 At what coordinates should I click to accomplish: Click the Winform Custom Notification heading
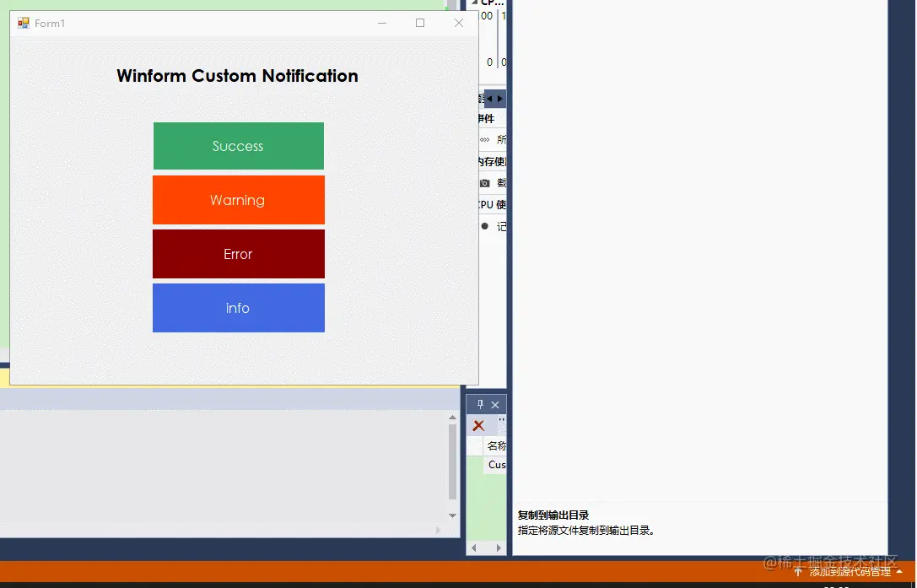pos(237,75)
